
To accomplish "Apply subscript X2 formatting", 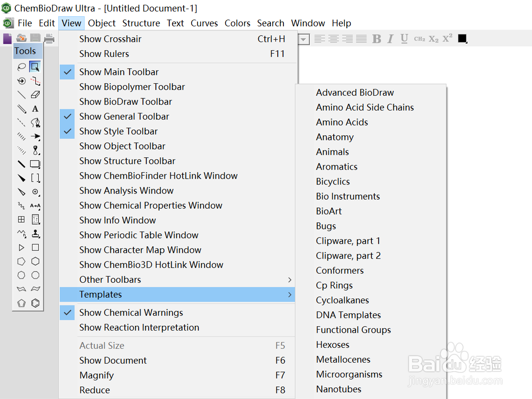I will coord(433,39).
